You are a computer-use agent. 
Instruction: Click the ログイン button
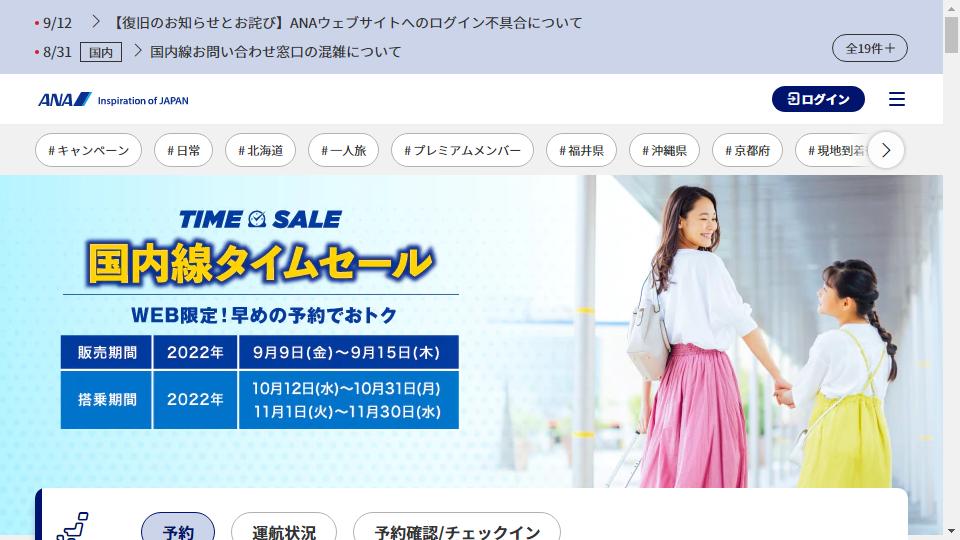click(x=818, y=99)
